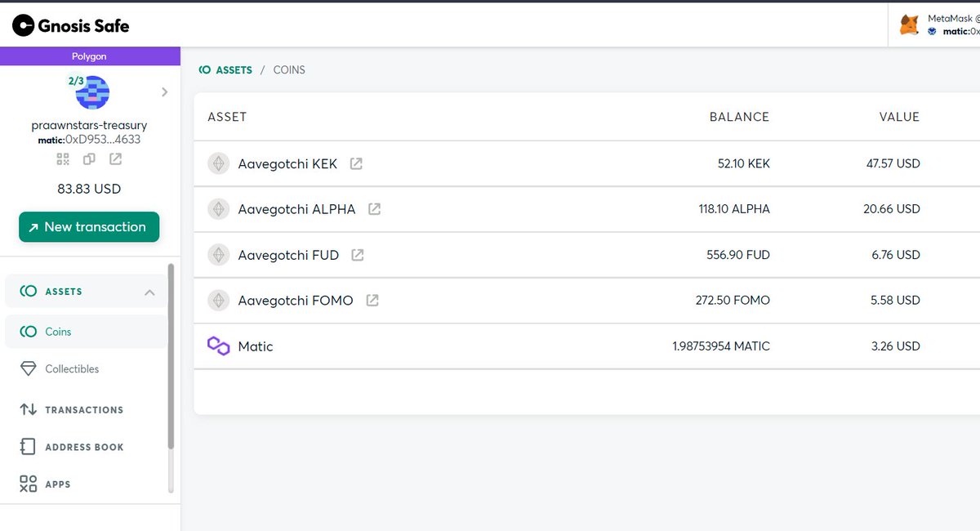
Task: Click the 118.10 ALPHA balance
Action: tap(734, 209)
